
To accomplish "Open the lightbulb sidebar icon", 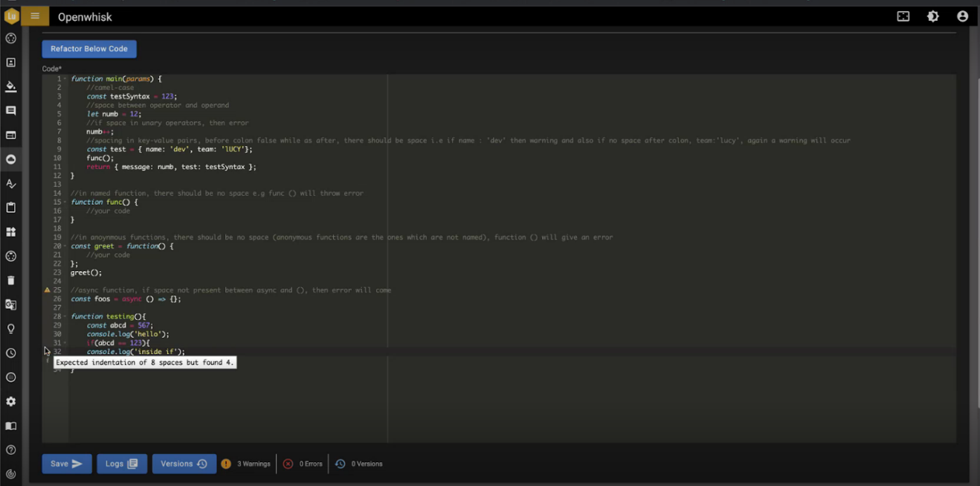I will point(11,329).
